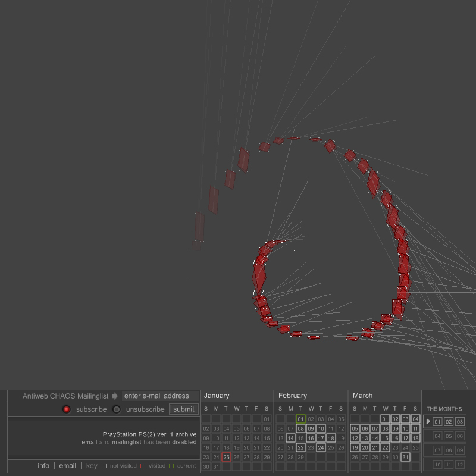The width and height of the screenshot is (476, 476).
Task: Switch to month 03 in The Months
Action: (x=459, y=422)
